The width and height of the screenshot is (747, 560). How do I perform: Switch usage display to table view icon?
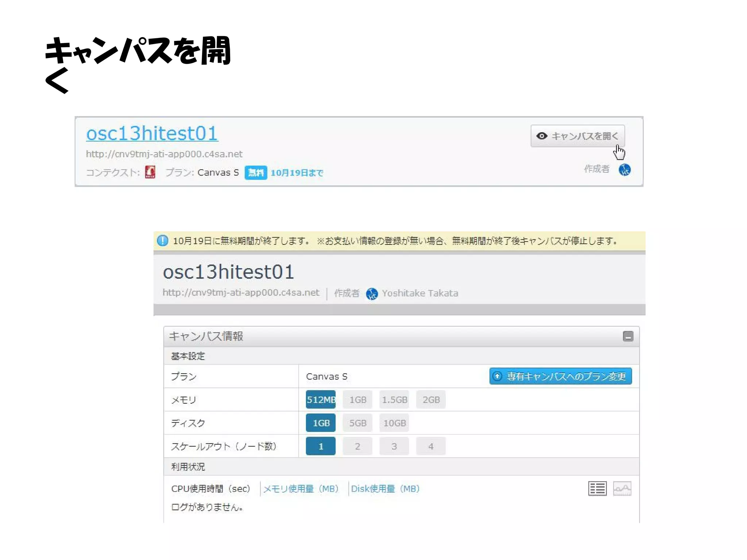[x=597, y=488]
